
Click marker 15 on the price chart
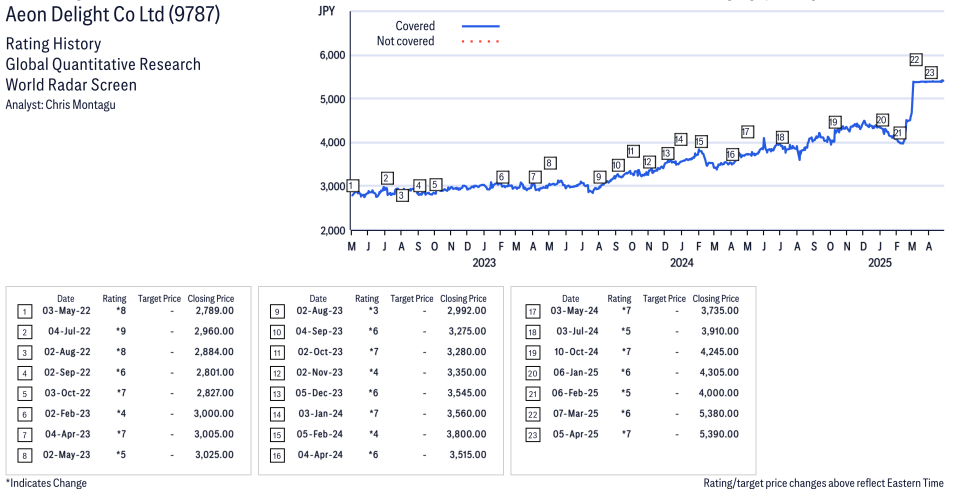(700, 141)
